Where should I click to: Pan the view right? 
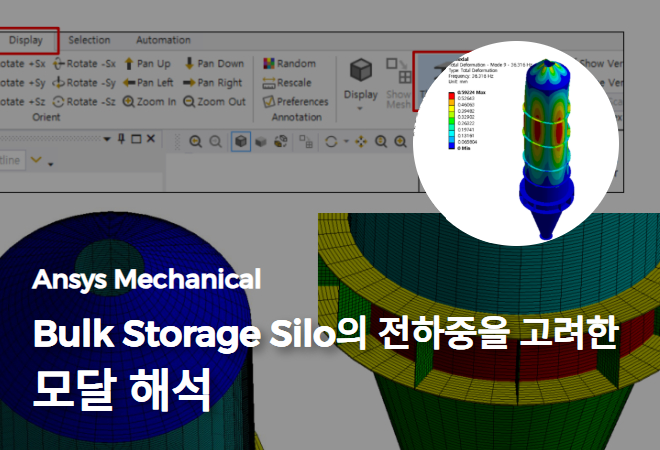[x=213, y=83]
